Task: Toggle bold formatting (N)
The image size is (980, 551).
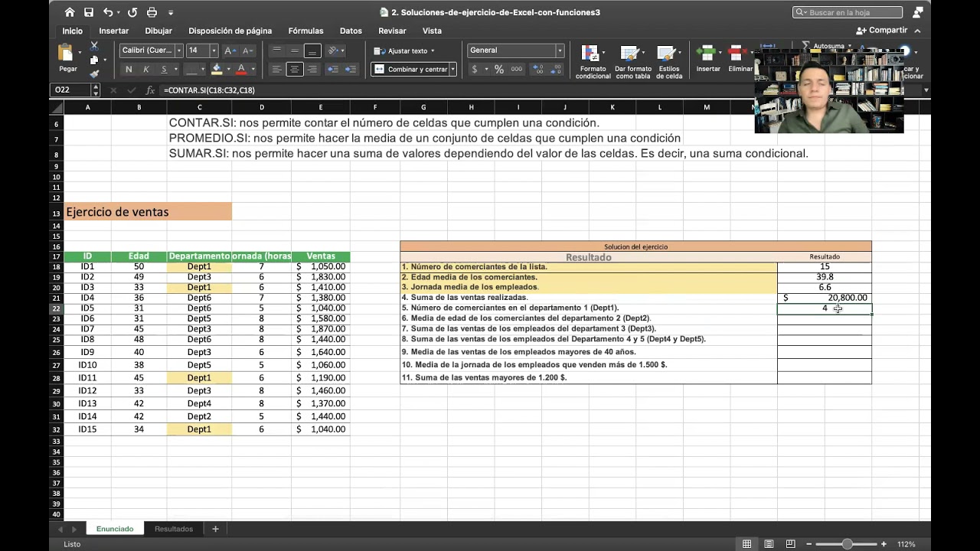Action: coord(129,69)
